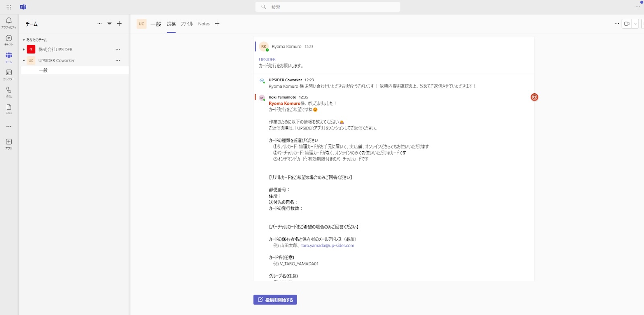Open the meeting options dropdown chevron

(x=635, y=24)
